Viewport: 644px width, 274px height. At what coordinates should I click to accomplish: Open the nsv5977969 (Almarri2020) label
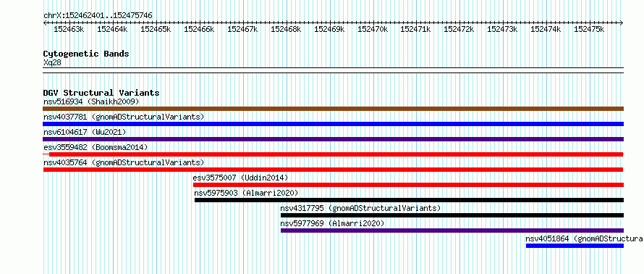[332, 223]
